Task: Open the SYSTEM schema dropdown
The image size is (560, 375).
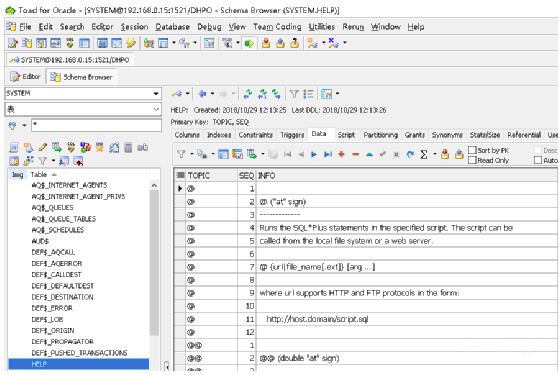Action: pos(156,94)
